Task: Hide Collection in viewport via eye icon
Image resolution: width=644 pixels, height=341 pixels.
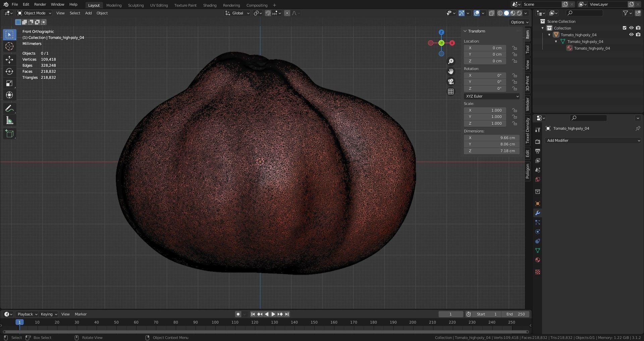Action: coord(631,28)
